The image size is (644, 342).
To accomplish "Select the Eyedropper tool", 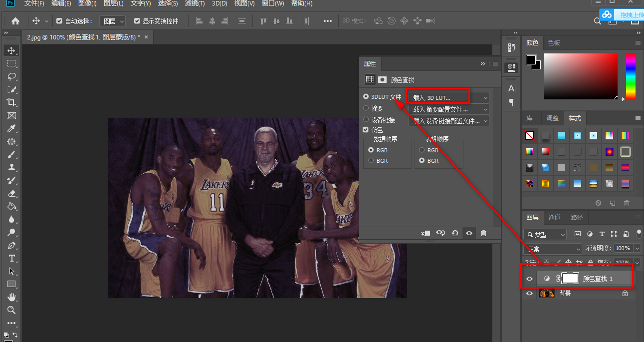I will (x=11, y=128).
